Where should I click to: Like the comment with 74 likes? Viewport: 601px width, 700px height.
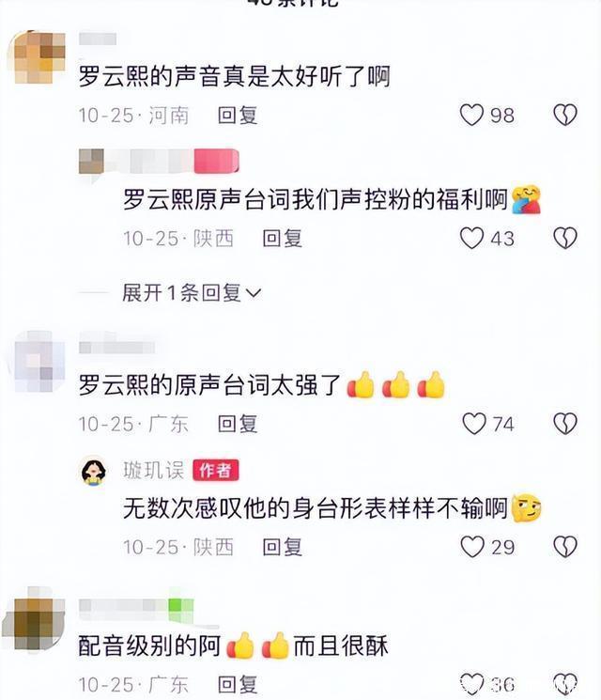click(474, 424)
